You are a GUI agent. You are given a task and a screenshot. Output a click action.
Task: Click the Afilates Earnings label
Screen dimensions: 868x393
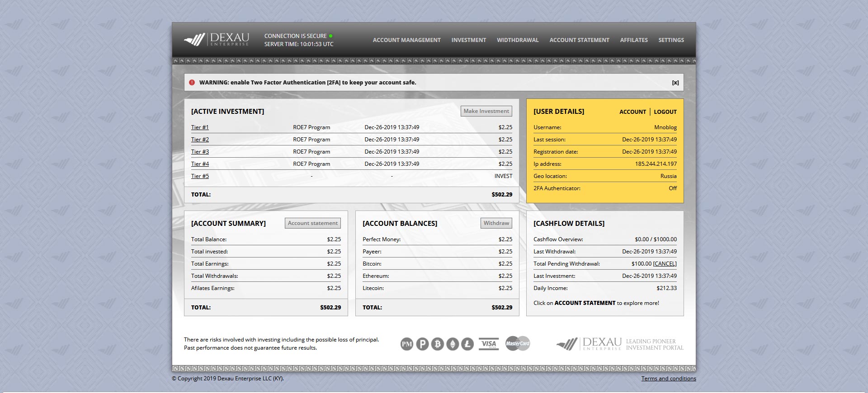pos(212,288)
